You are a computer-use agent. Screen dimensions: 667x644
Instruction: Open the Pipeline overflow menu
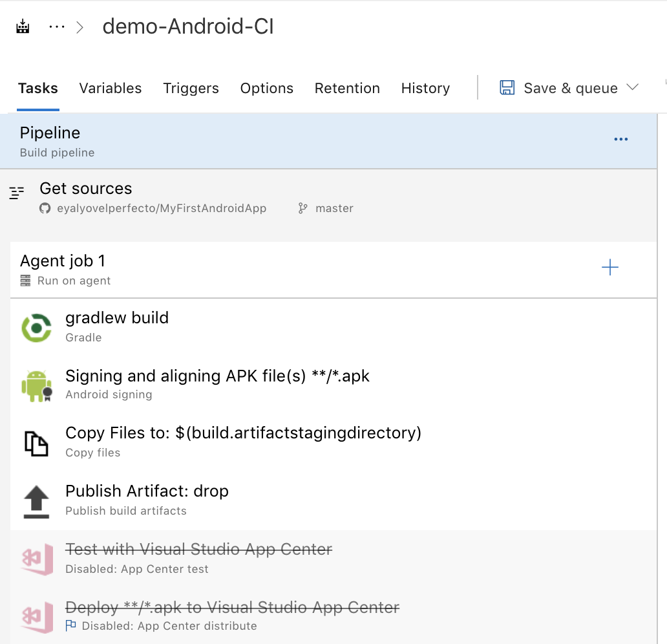pos(621,138)
